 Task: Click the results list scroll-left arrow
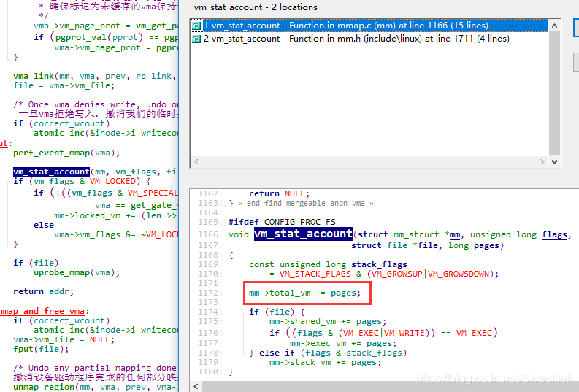tap(196, 161)
